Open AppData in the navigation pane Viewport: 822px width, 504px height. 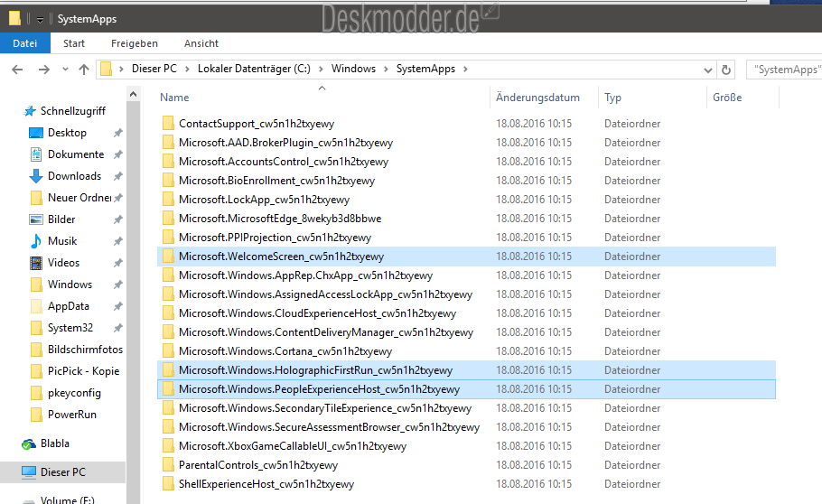pyautogui.click(x=68, y=306)
